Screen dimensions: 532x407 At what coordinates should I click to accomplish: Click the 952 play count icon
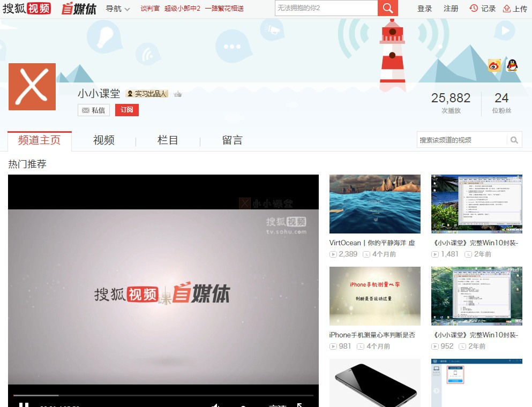435,346
